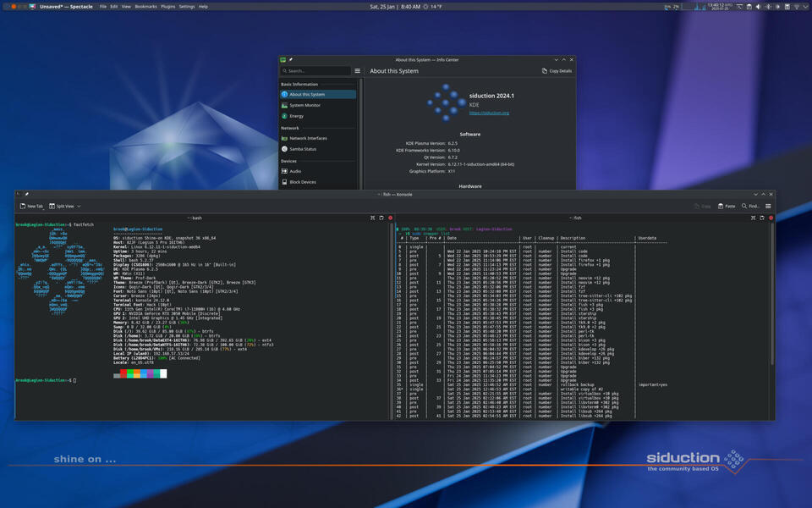Open the Info Center hamburger menu
Image resolution: width=812 pixels, height=508 pixels.
click(357, 71)
